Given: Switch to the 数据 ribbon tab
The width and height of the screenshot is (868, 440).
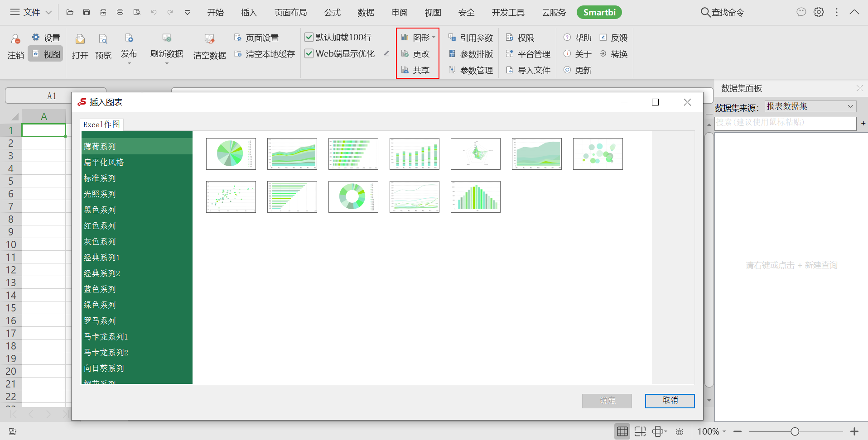Looking at the screenshot, I should click(366, 13).
